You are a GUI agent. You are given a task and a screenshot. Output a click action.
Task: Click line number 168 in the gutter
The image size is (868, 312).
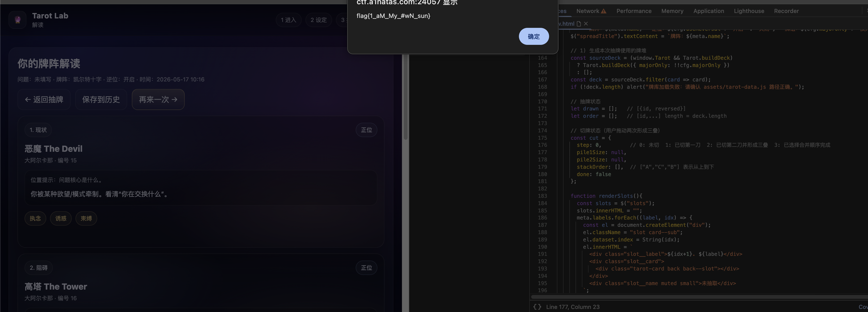coord(542,87)
